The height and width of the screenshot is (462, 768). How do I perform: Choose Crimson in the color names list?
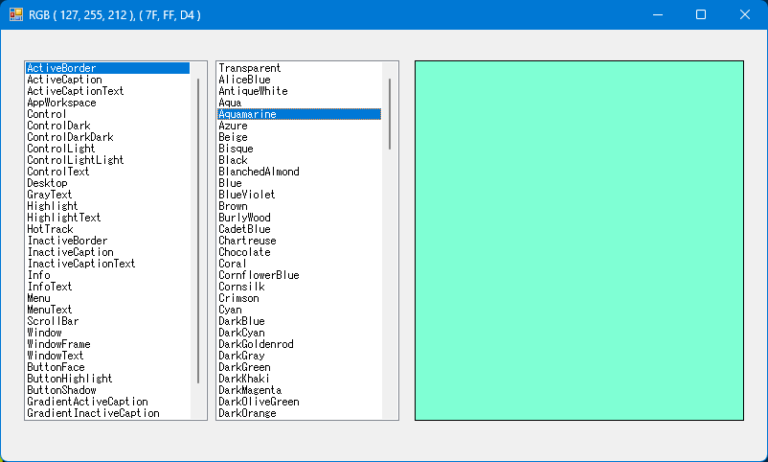pyautogui.click(x=238, y=298)
